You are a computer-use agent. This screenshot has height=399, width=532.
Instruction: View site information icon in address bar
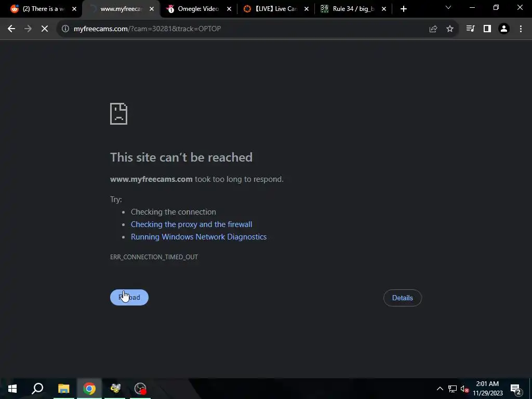pyautogui.click(x=65, y=29)
